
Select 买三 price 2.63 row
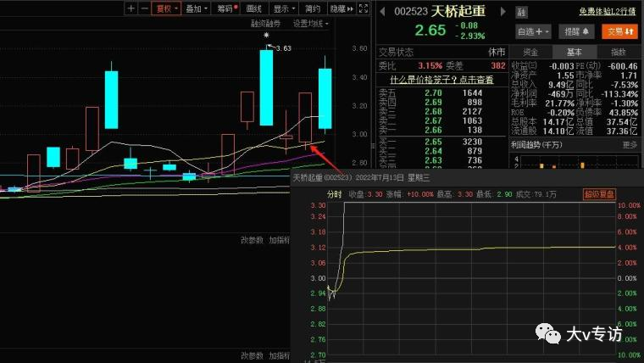click(442, 160)
